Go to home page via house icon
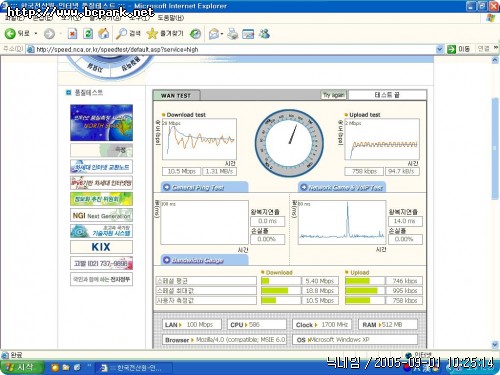 coord(104,33)
